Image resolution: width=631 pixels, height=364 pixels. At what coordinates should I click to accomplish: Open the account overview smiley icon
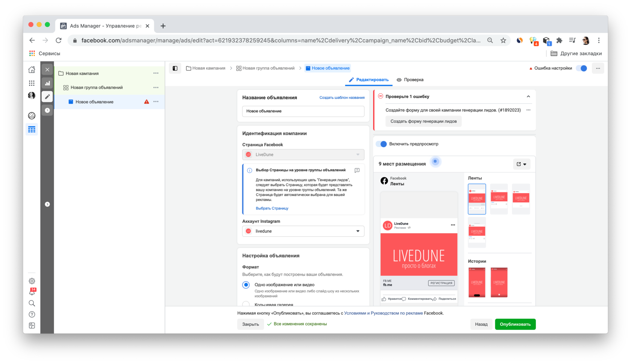(32, 116)
